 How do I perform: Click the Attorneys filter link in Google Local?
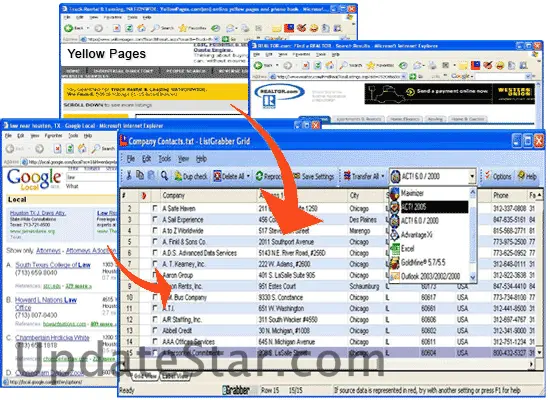tap(48, 251)
